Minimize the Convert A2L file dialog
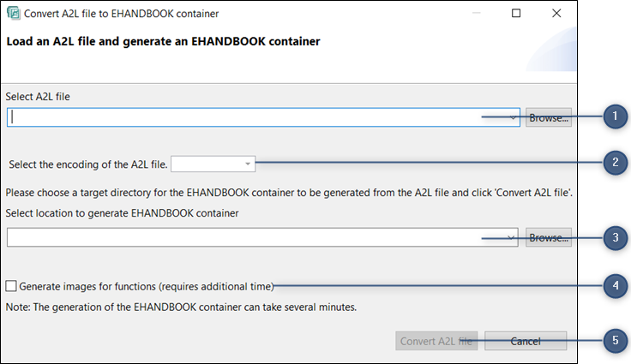631x364 pixels. pos(476,14)
